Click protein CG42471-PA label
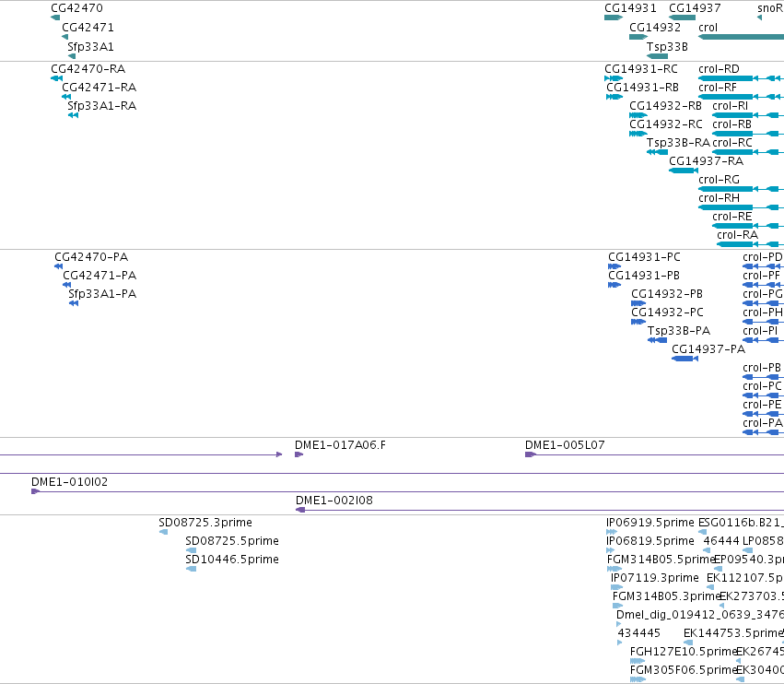Screen dimensions: 784x684 click(99, 276)
